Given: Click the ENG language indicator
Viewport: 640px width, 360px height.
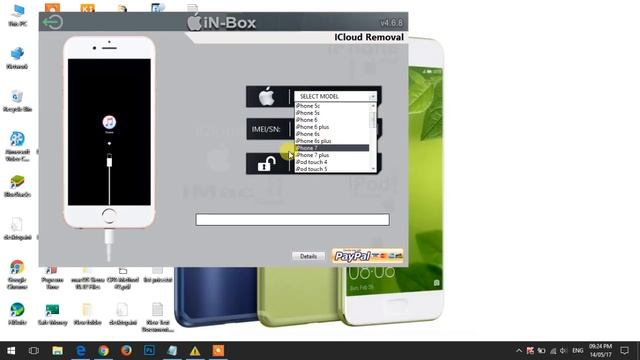Looking at the screenshot, I should pyautogui.click(x=578, y=351).
